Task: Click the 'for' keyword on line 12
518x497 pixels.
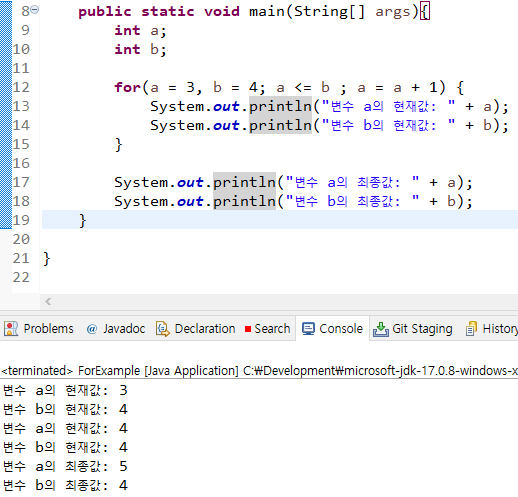Action: click(128, 87)
